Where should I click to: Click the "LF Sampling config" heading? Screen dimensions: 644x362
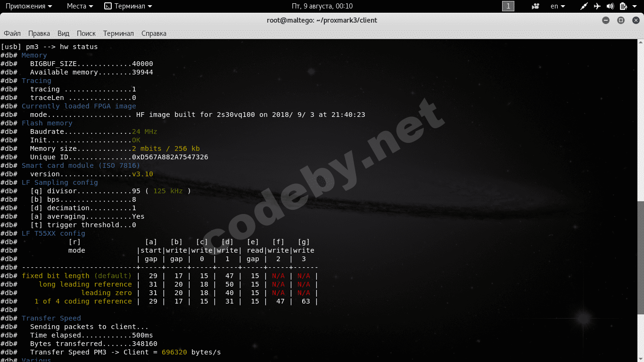[x=60, y=182]
